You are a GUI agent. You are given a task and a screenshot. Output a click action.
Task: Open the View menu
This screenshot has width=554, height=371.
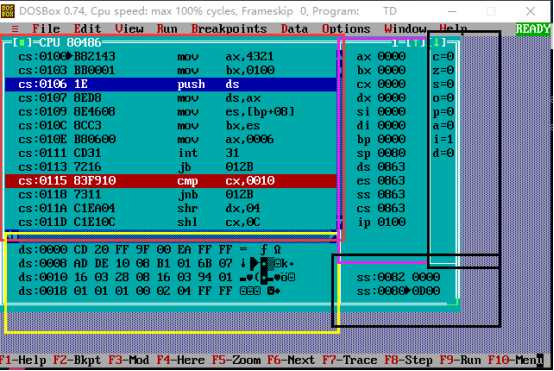[x=129, y=29]
